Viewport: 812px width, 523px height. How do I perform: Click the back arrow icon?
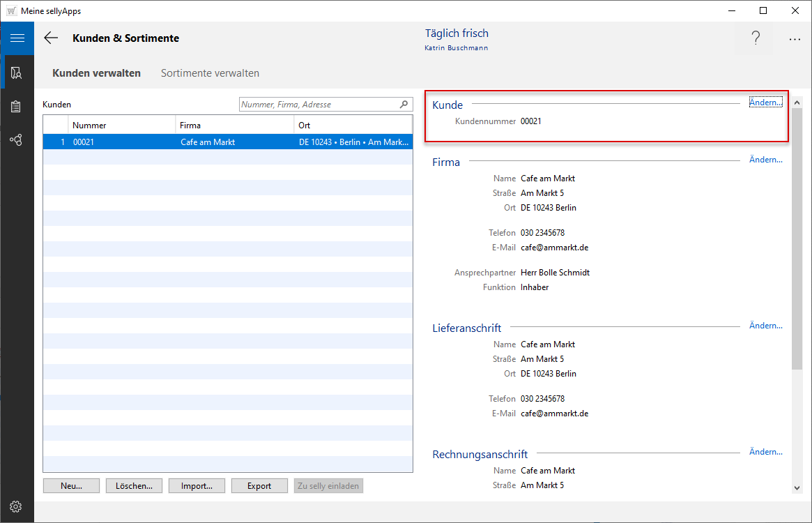pyautogui.click(x=51, y=38)
